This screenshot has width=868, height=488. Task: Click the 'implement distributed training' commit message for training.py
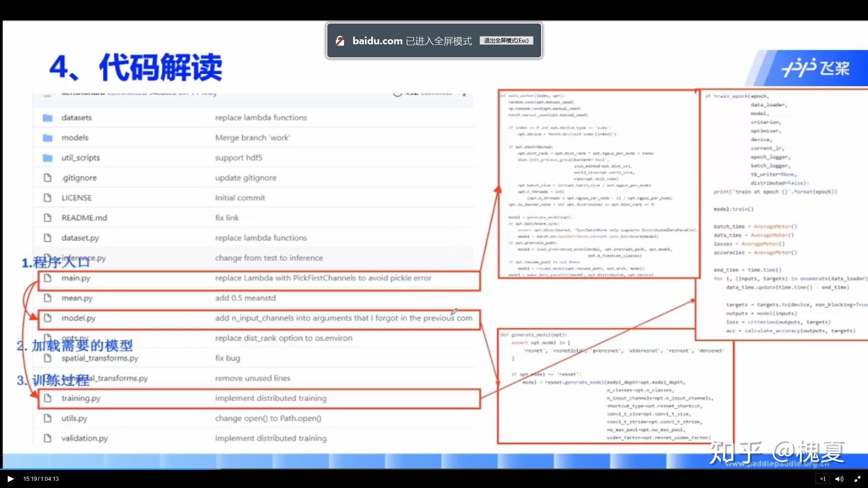(271, 399)
